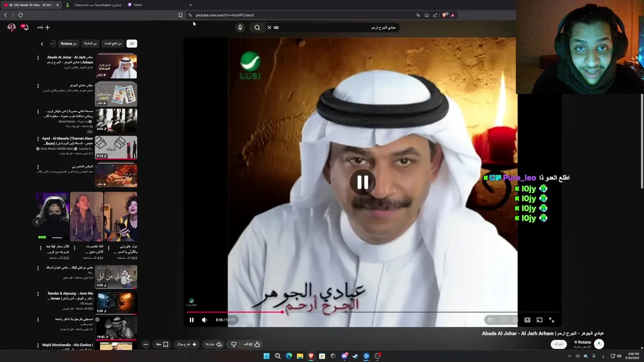Open taskbar Search
This screenshot has width=644, height=362.
278,356
